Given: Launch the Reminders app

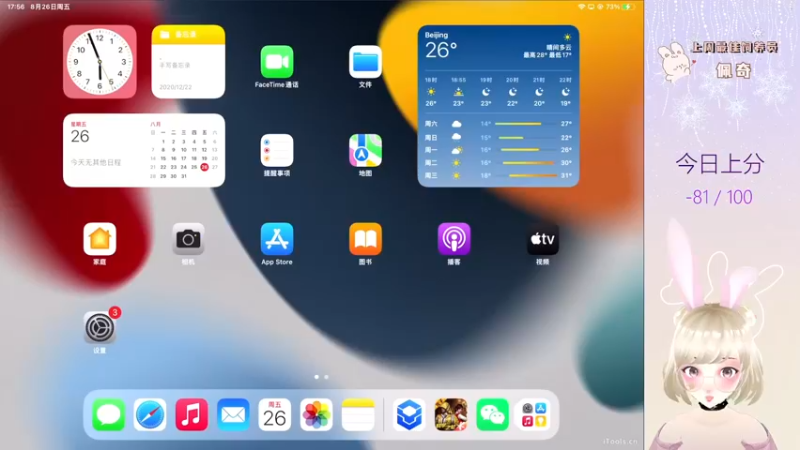Looking at the screenshot, I should (277, 151).
